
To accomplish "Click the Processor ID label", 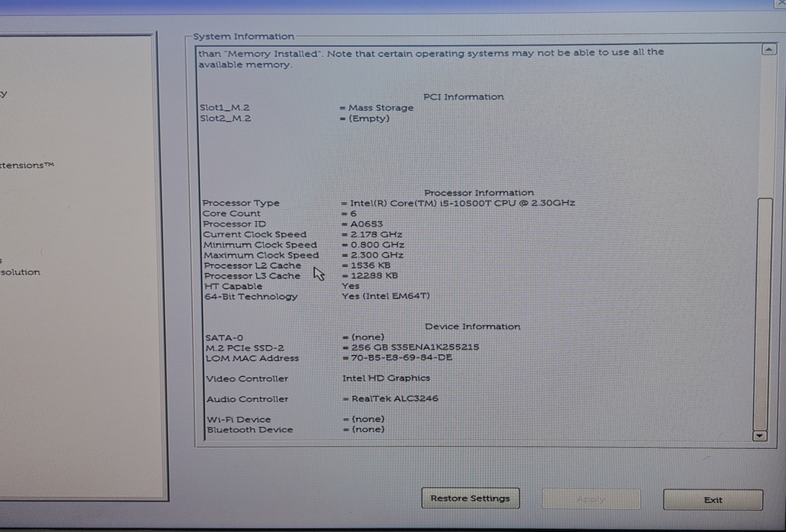I will coord(235,224).
